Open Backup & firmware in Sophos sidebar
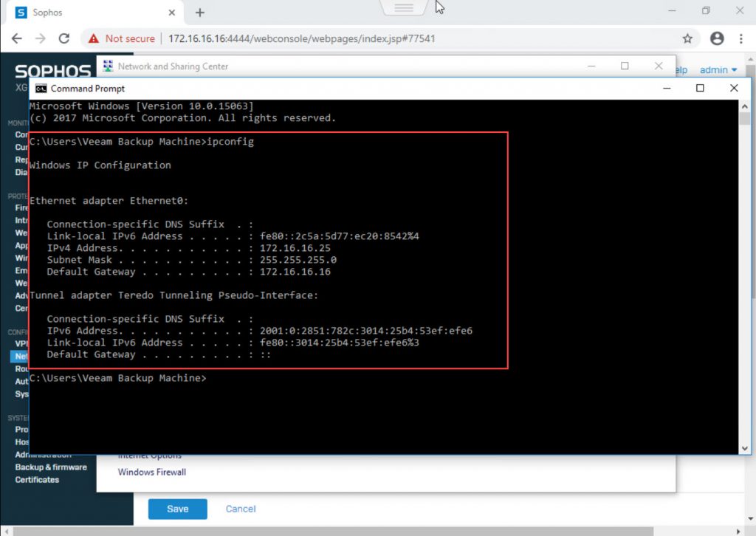Image resolution: width=756 pixels, height=536 pixels. click(51, 467)
